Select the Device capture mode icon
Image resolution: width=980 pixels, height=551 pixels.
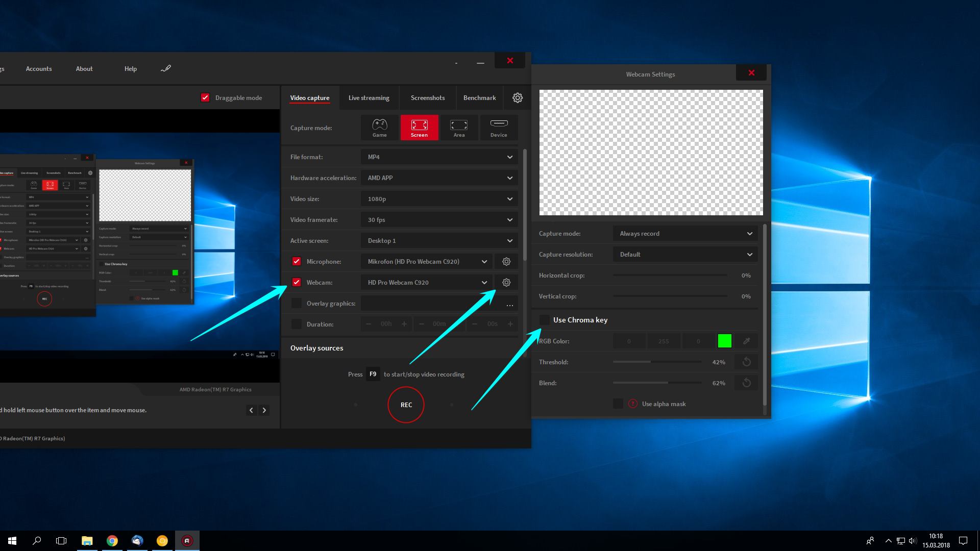point(499,127)
